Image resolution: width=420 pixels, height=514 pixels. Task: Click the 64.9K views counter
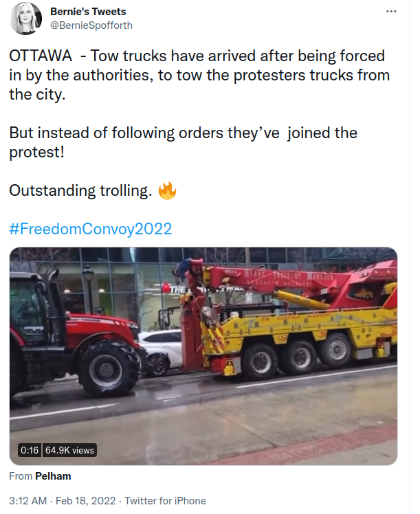(69, 450)
